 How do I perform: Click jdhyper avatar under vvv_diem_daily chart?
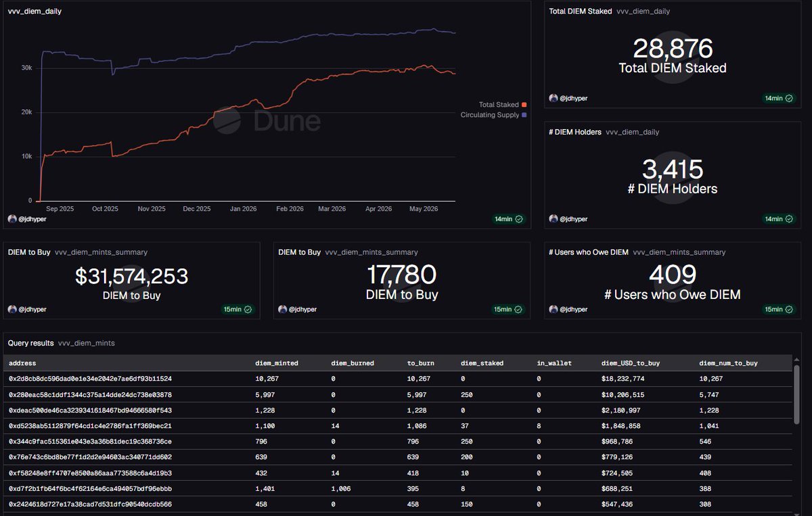tap(12, 219)
